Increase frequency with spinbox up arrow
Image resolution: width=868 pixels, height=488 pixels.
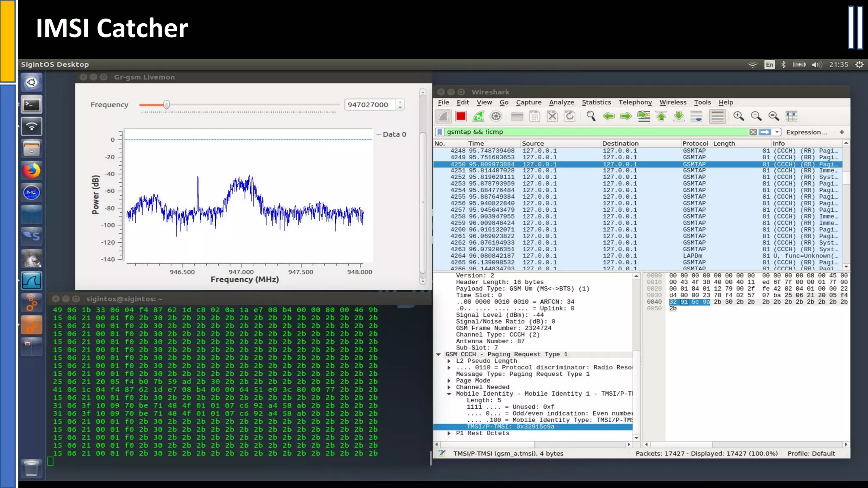400,102
